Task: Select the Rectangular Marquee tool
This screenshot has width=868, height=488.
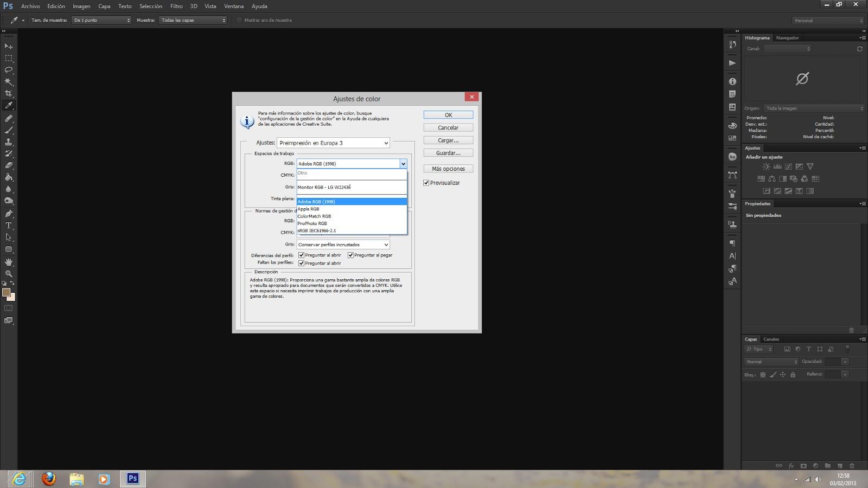Action: (x=9, y=58)
